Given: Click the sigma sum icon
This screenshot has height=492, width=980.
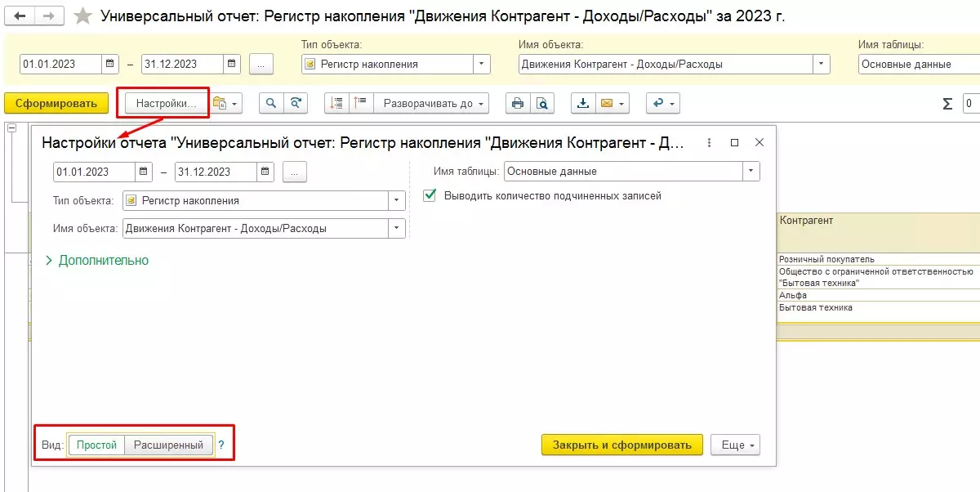Looking at the screenshot, I should [947, 104].
